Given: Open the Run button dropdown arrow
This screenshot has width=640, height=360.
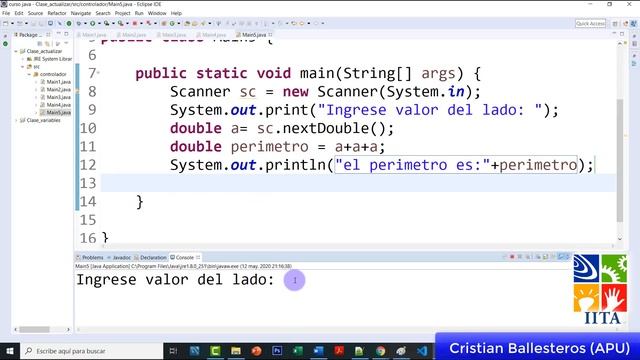Looking at the screenshot, I should 99,23.
